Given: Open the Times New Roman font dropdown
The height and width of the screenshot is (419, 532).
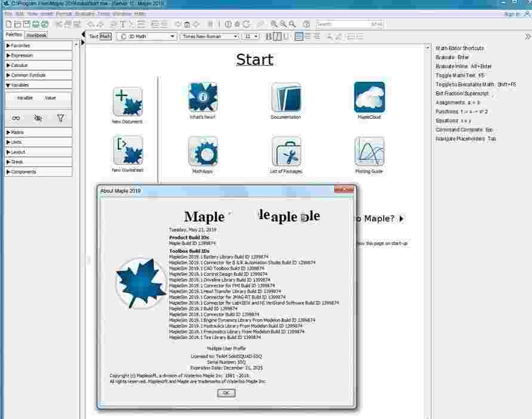Looking at the screenshot, I should [210, 36].
